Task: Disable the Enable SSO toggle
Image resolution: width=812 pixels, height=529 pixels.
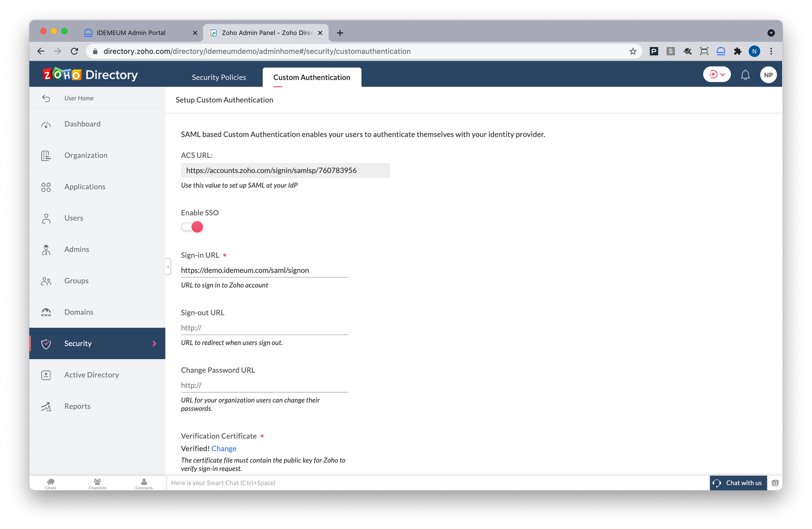Action: (192, 227)
